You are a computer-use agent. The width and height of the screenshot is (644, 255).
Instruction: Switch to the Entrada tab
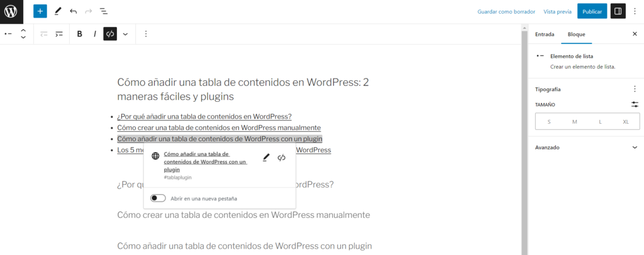(544, 35)
